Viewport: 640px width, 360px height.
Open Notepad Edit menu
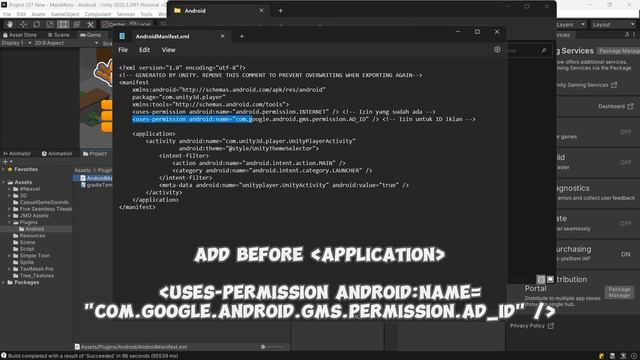coord(144,50)
